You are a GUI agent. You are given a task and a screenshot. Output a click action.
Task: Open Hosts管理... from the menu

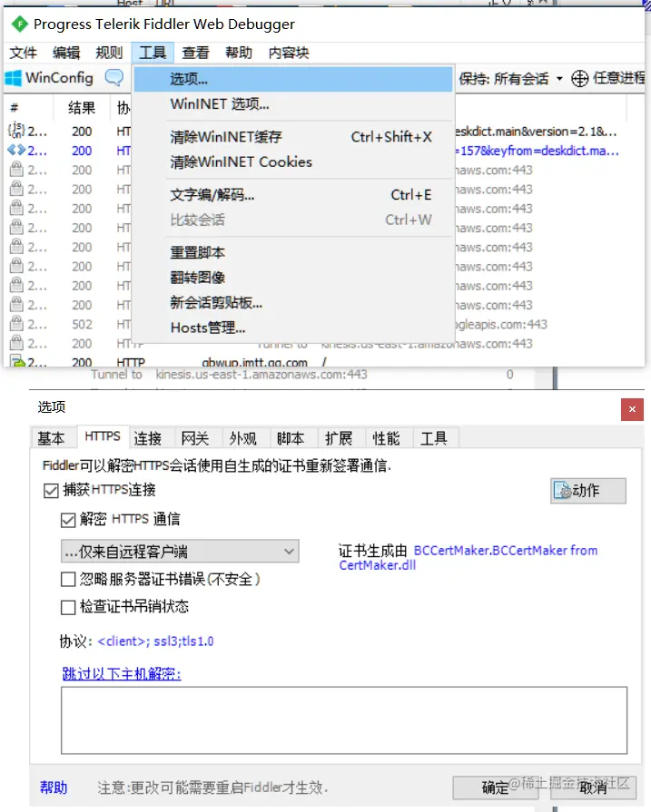tap(293, 328)
